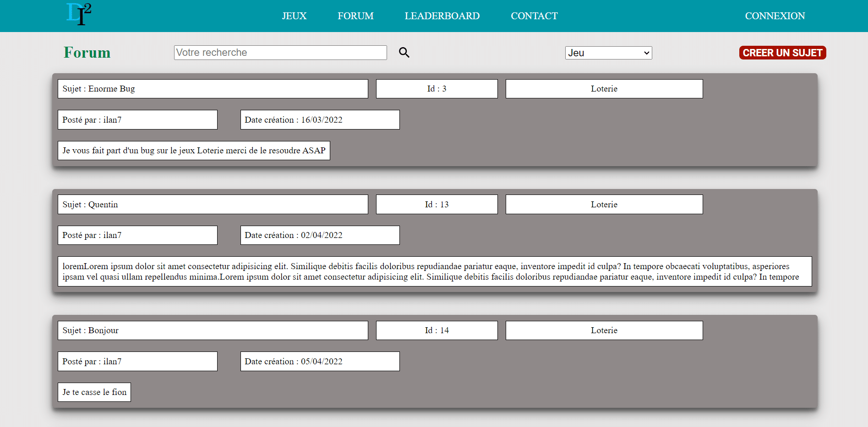Click Date création 16/03/2022 box

point(320,119)
